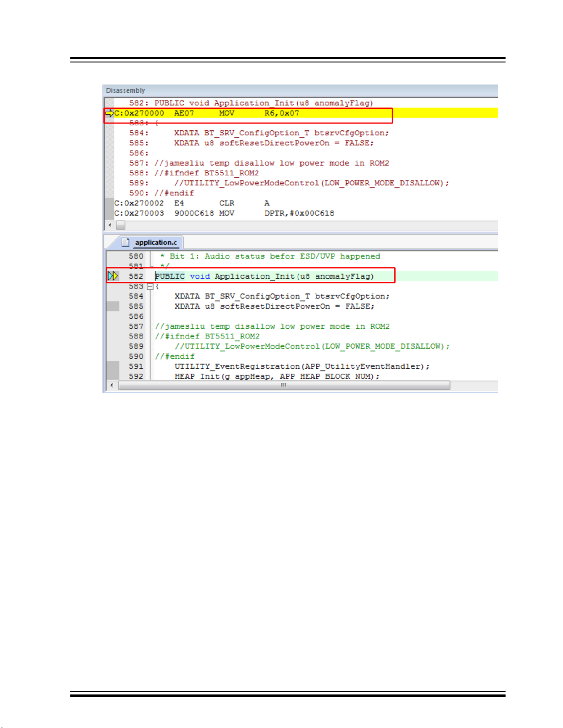Image resolution: width=563 pixels, height=728 pixels.
Task: Toggle breakpoint at gutter of line 591
Action: point(113,367)
